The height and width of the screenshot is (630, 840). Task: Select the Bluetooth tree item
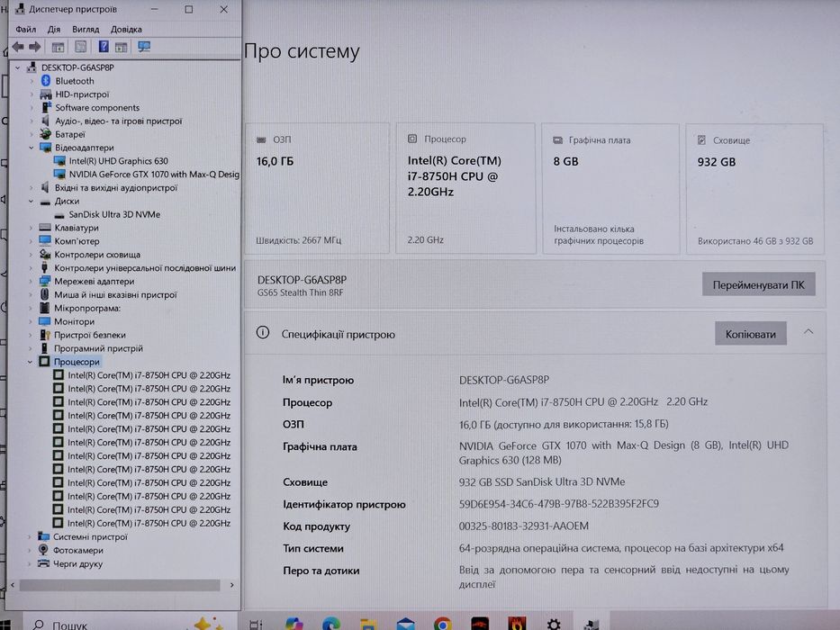[75, 81]
